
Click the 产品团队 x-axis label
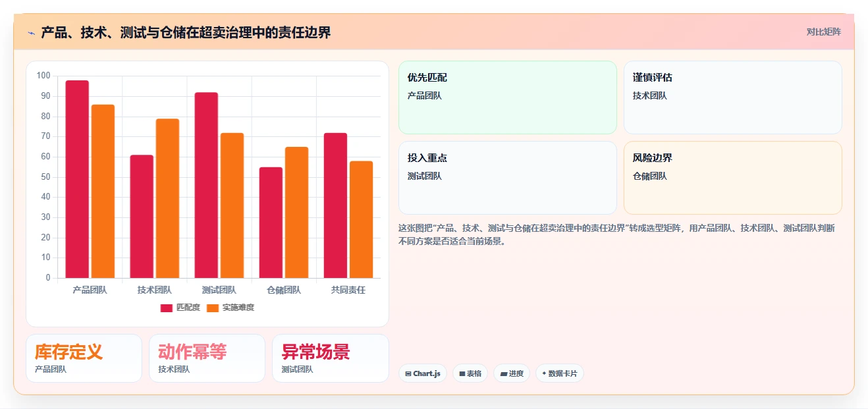coord(90,290)
